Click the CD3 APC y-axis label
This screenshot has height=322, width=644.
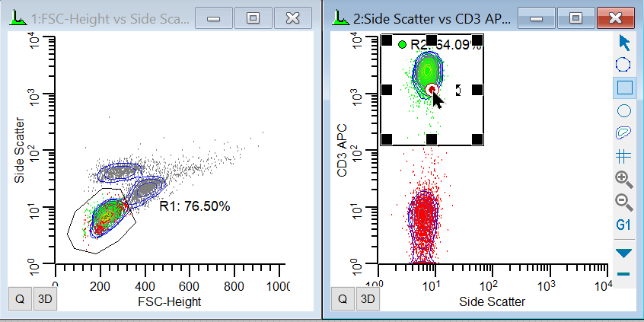pos(343,151)
